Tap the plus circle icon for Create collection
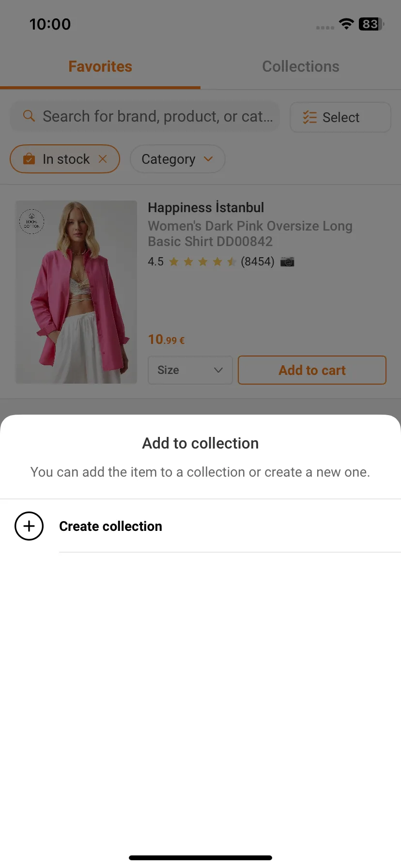The image size is (401, 868). [29, 526]
